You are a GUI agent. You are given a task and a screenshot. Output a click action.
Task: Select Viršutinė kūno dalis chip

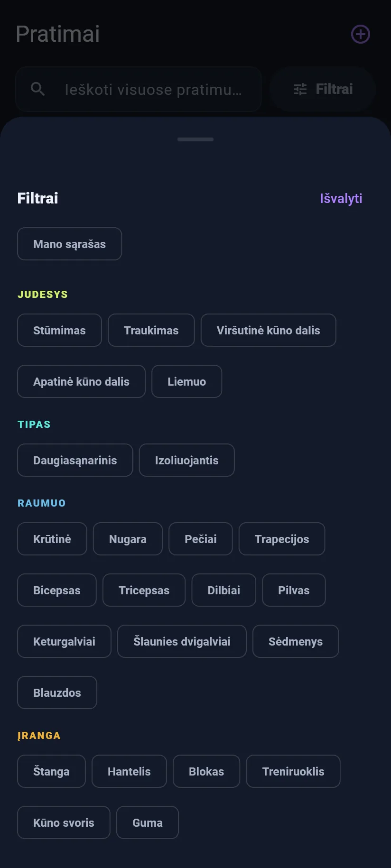pyautogui.click(x=269, y=330)
